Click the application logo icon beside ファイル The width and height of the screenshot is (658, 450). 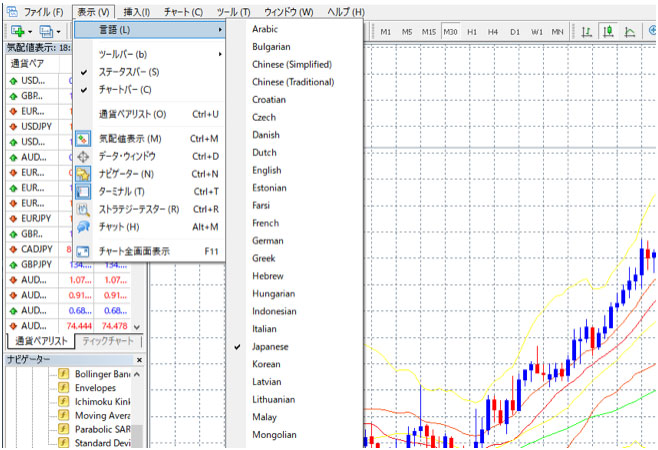pyautogui.click(x=13, y=11)
